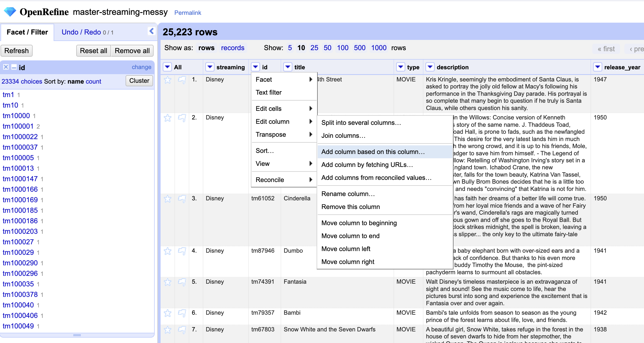
Task: Select Rename column…
Action: 385,194
